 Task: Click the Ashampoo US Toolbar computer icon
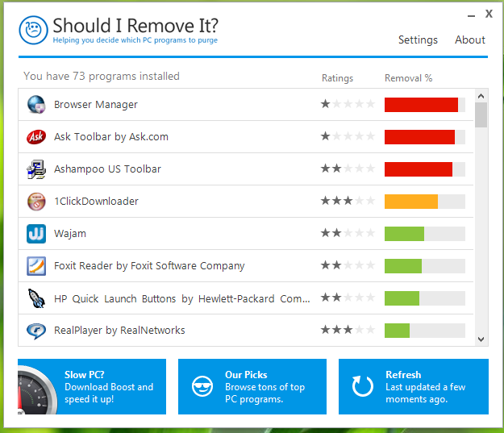[x=36, y=169]
